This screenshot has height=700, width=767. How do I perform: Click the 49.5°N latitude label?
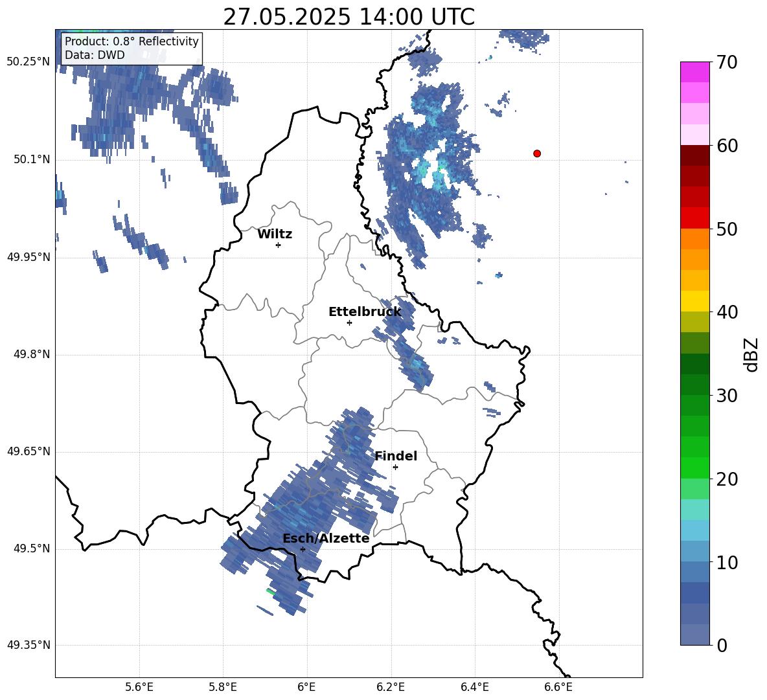tap(32, 548)
